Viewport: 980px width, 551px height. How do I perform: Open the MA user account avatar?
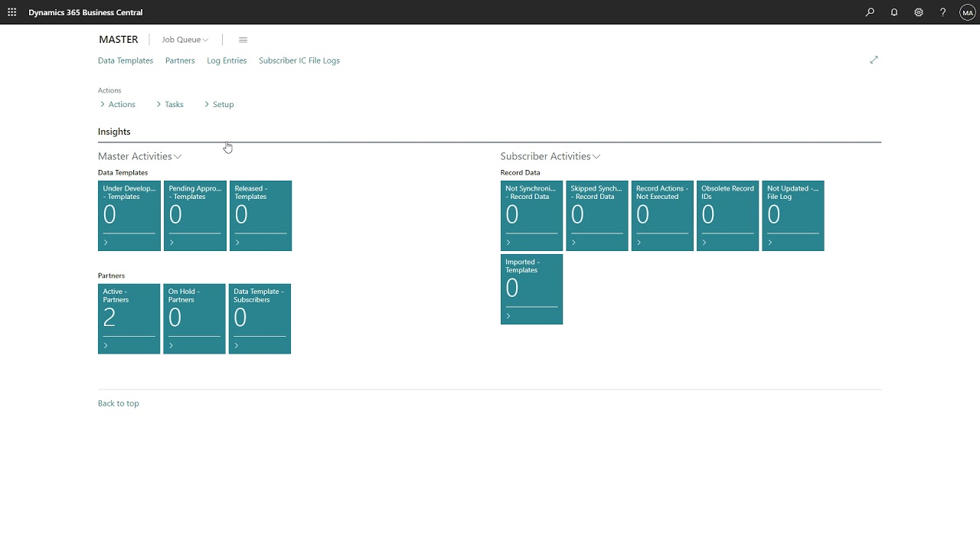[x=967, y=12]
